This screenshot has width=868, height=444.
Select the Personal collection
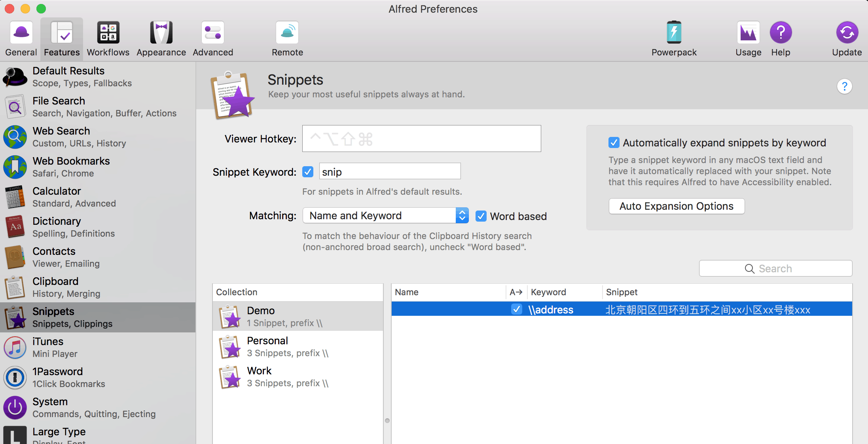[298, 346]
